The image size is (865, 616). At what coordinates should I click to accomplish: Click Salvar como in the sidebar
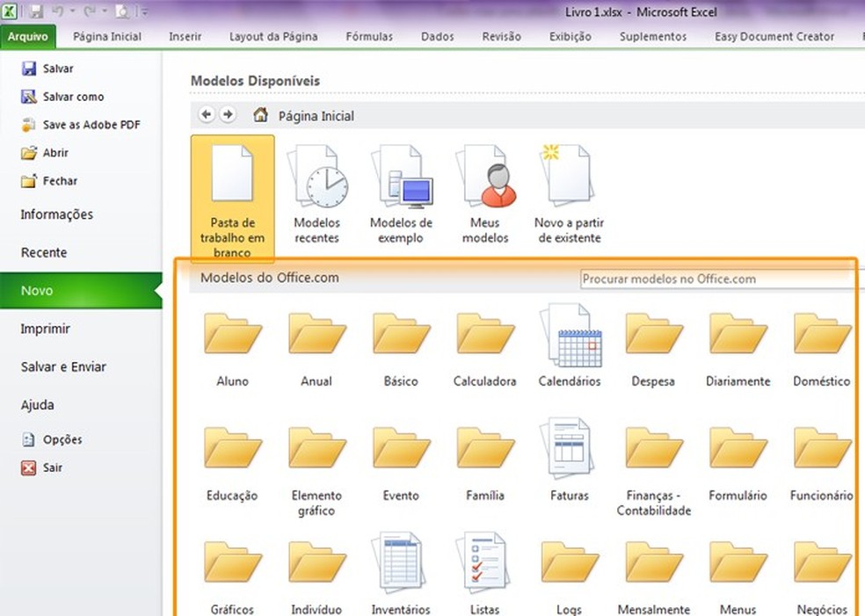[73, 97]
